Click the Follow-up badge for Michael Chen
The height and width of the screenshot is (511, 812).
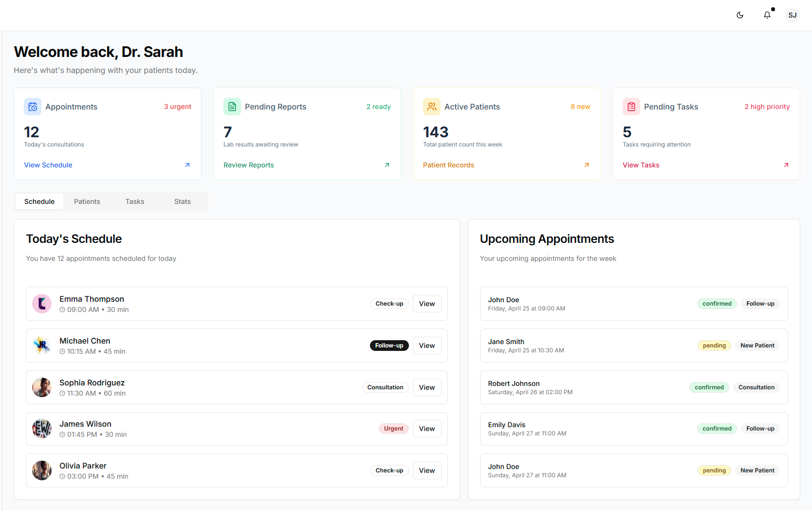[389, 346]
